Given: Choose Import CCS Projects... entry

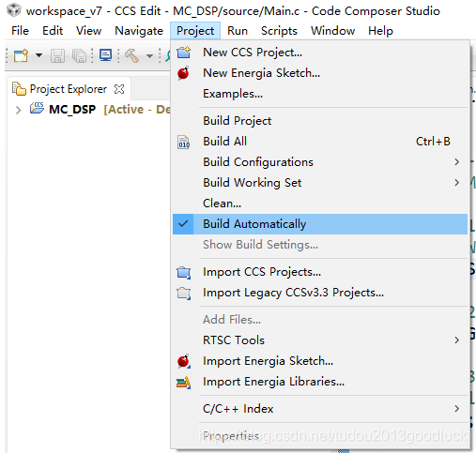Looking at the screenshot, I should pyautogui.click(x=262, y=272).
